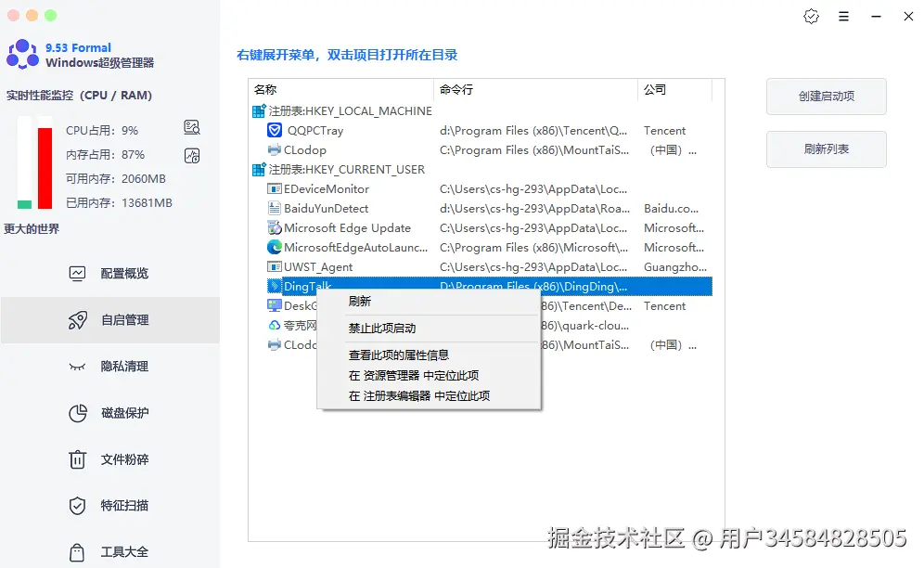Click the QQPCTray shield icon

[x=275, y=130]
